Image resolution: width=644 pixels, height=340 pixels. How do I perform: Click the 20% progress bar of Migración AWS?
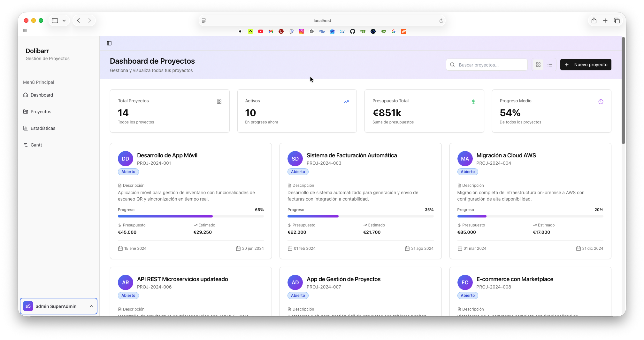point(530,216)
